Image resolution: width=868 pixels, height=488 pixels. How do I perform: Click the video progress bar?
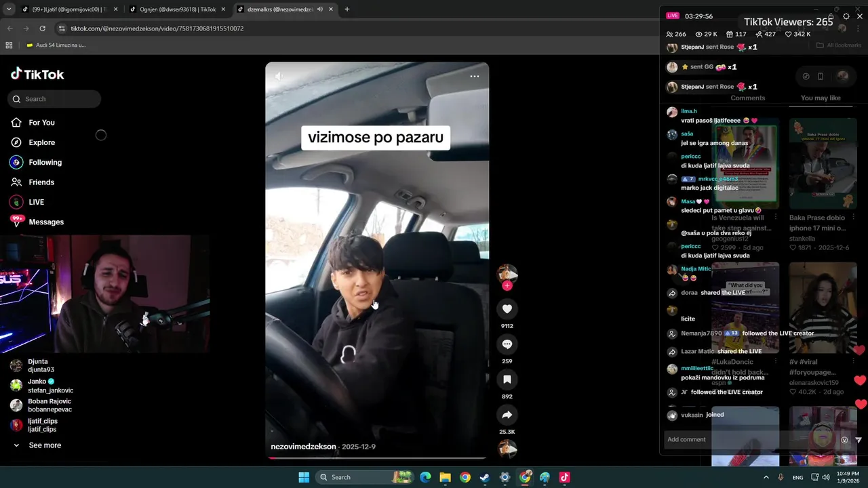[x=377, y=457]
